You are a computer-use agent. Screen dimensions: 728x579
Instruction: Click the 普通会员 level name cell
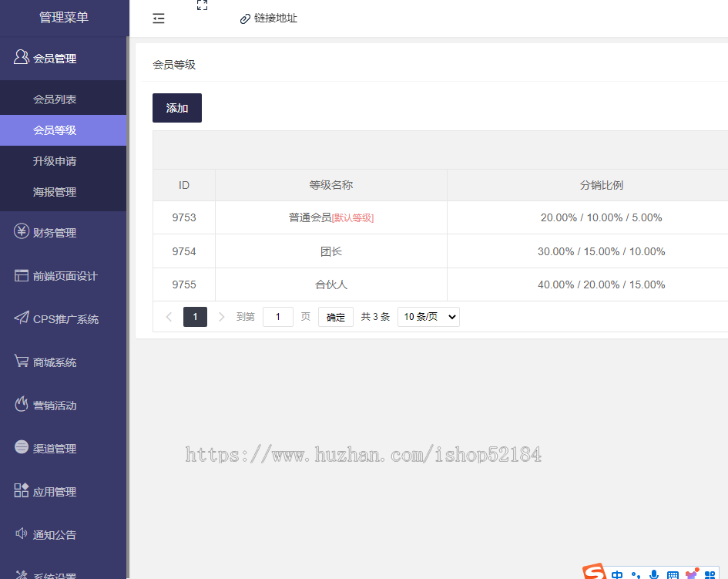click(x=331, y=217)
